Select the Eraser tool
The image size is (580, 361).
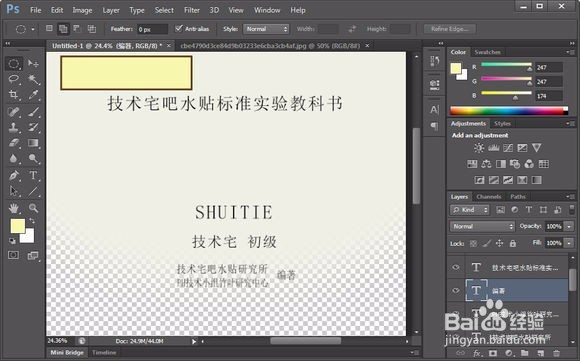point(14,143)
